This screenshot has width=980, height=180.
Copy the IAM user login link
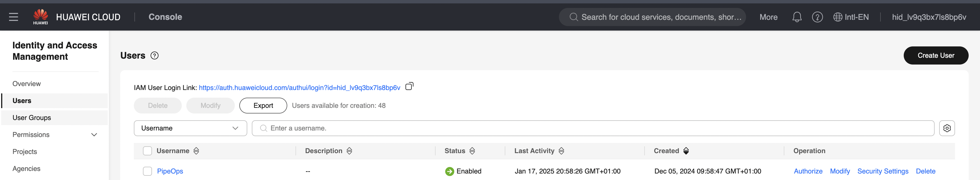click(x=409, y=87)
